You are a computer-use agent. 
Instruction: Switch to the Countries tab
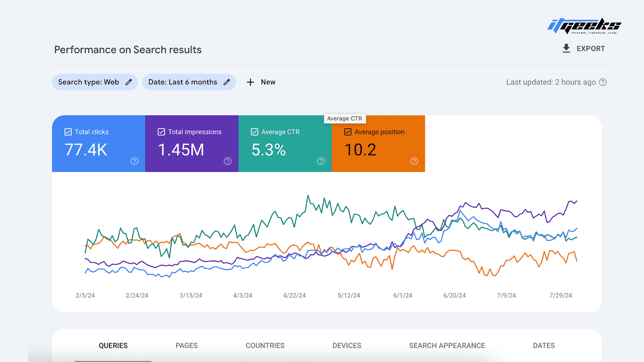(x=265, y=346)
